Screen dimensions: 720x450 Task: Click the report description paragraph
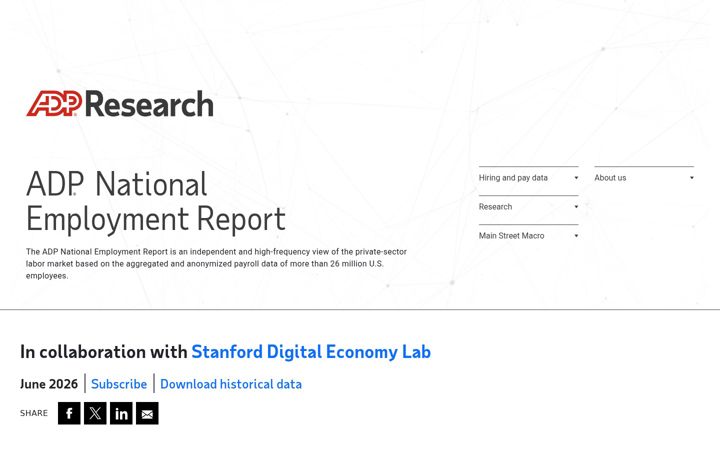coord(216,264)
